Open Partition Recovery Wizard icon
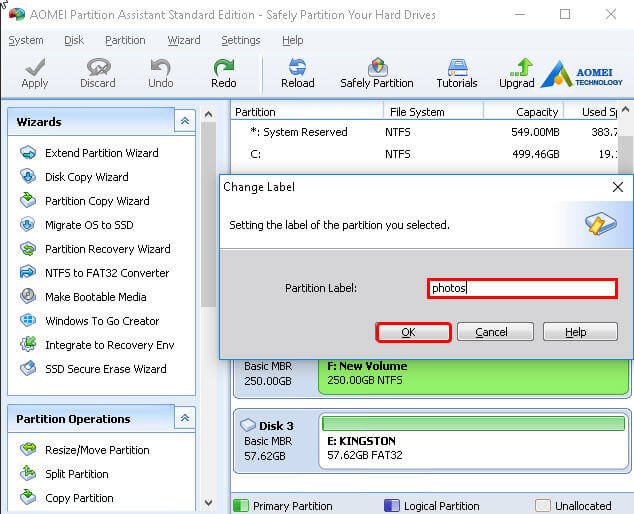Image resolution: width=634 pixels, height=514 pixels. 28,249
